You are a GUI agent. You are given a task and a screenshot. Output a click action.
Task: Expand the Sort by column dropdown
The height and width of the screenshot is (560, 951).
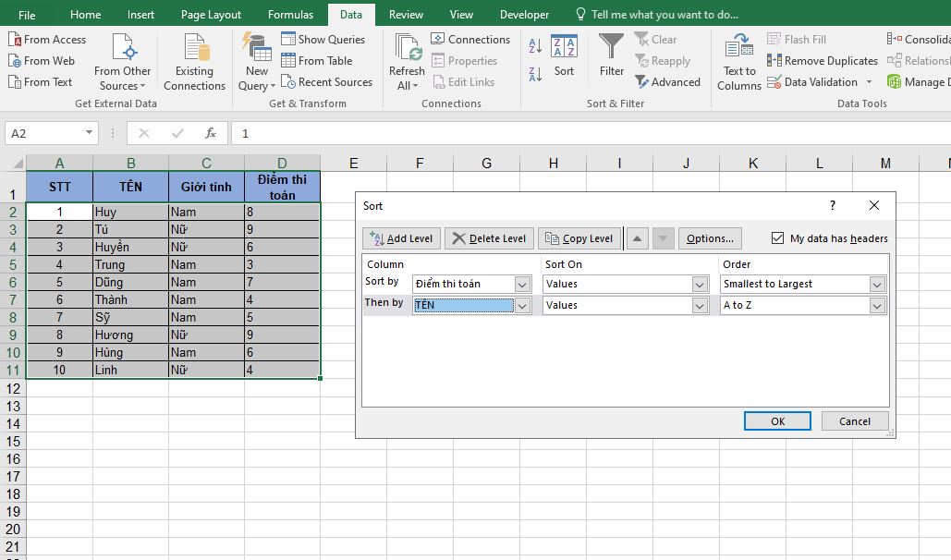[522, 284]
